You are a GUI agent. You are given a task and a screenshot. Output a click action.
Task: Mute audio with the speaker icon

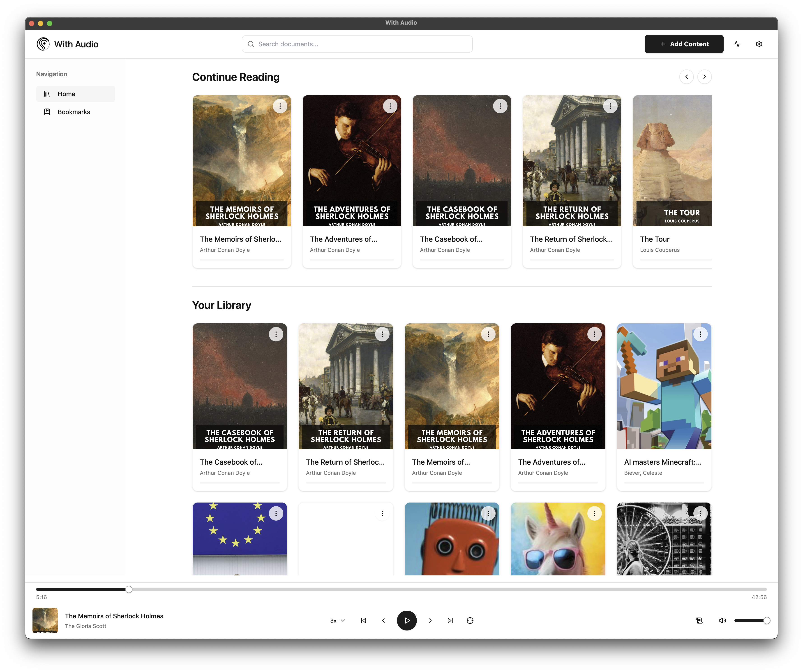coord(722,620)
